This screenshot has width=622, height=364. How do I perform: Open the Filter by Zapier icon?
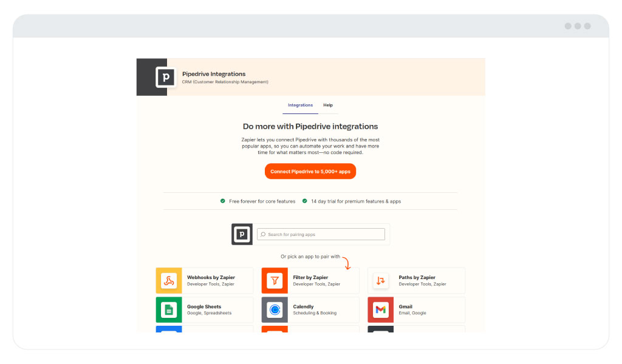(275, 280)
